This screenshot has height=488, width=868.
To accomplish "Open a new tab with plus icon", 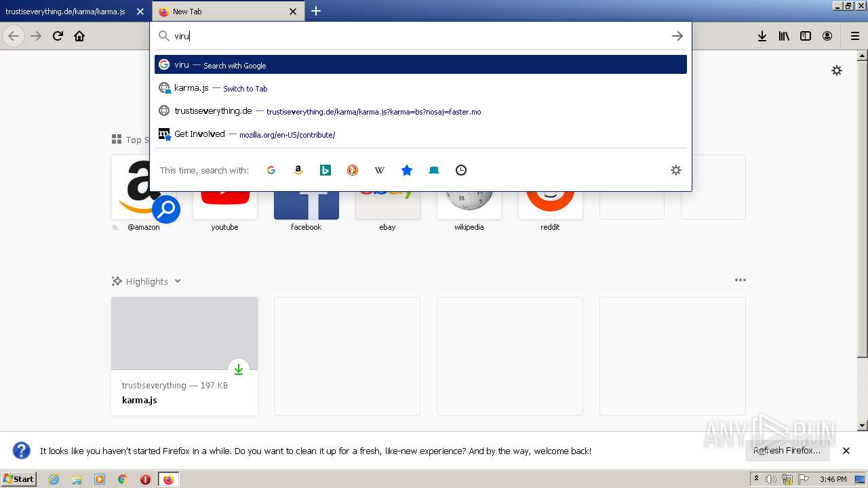I will point(316,11).
